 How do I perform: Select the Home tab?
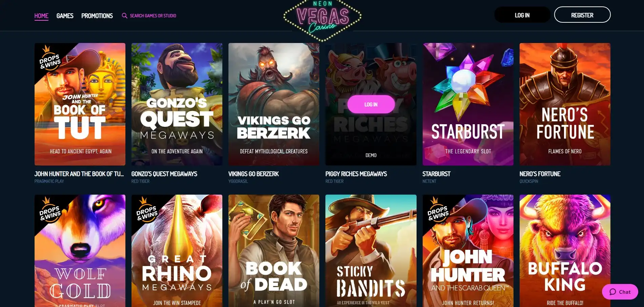click(41, 16)
